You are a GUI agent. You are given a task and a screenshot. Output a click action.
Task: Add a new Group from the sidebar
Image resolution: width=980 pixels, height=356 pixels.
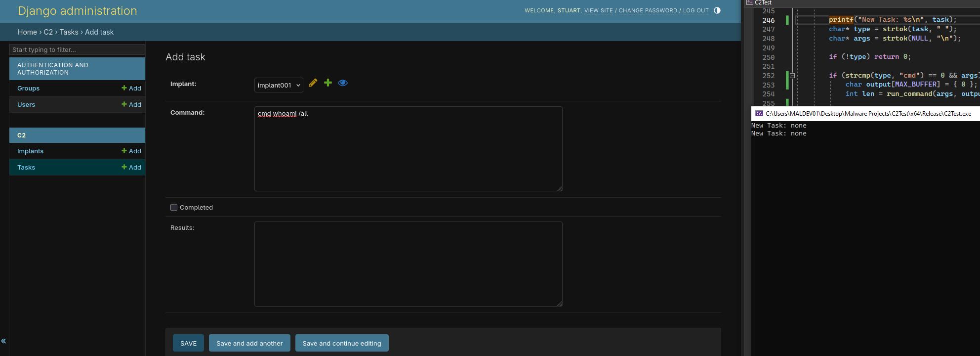[x=131, y=88]
